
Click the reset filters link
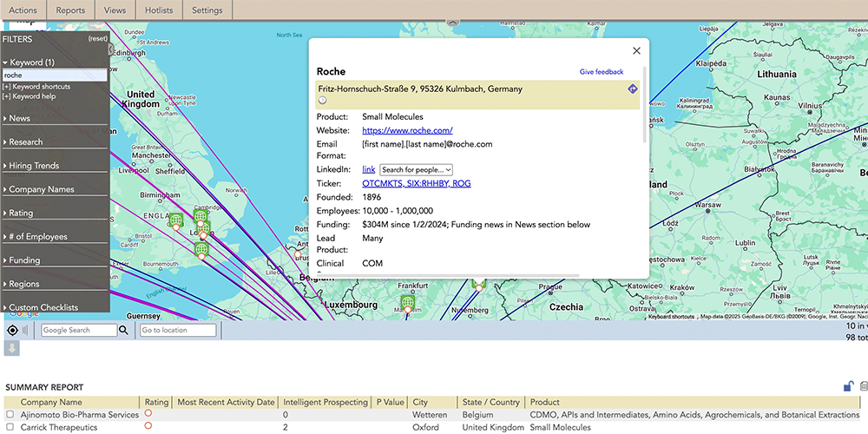pyautogui.click(x=98, y=39)
